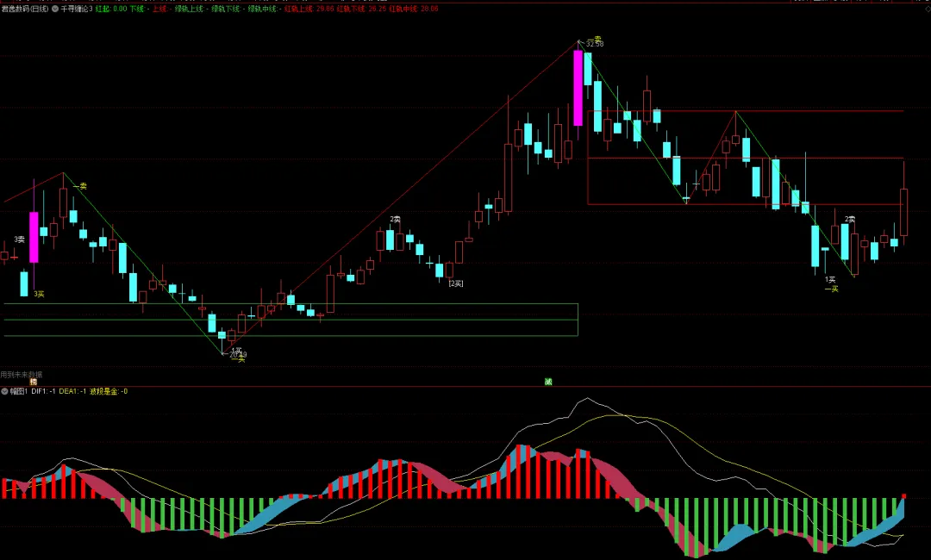Click the 3卖 sell signal label
The image size is (931, 560).
(x=20, y=240)
